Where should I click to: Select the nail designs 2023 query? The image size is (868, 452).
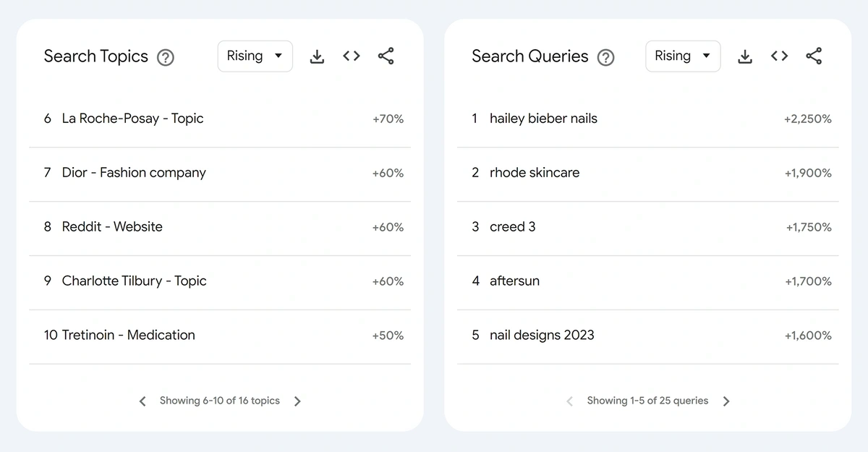(648, 336)
